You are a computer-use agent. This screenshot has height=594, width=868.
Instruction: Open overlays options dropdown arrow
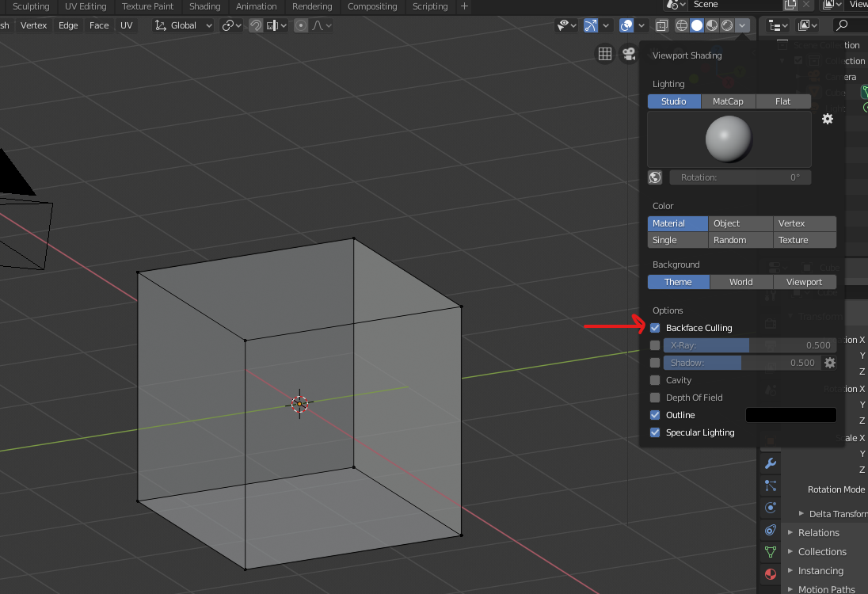[x=641, y=25]
